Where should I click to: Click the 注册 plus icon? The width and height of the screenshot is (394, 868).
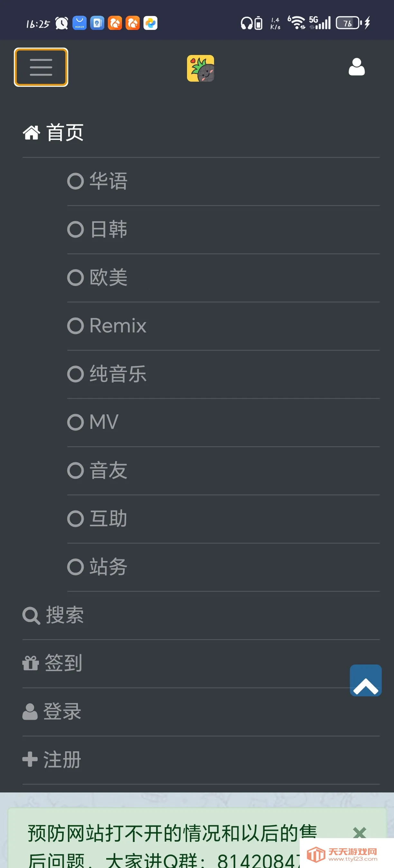point(30,759)
